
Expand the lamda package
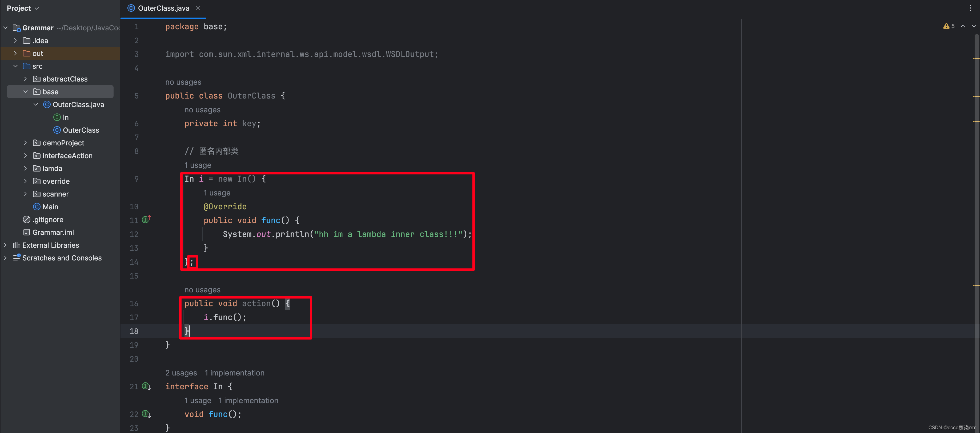[26, 168]
